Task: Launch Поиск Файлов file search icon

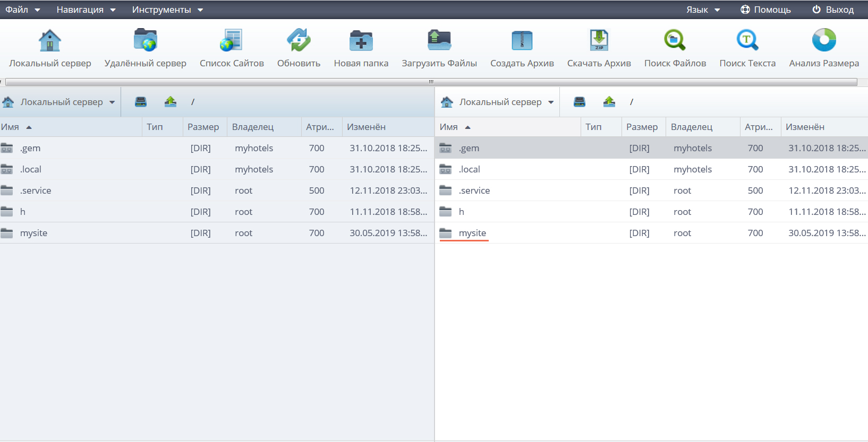Action: [675, 40]
